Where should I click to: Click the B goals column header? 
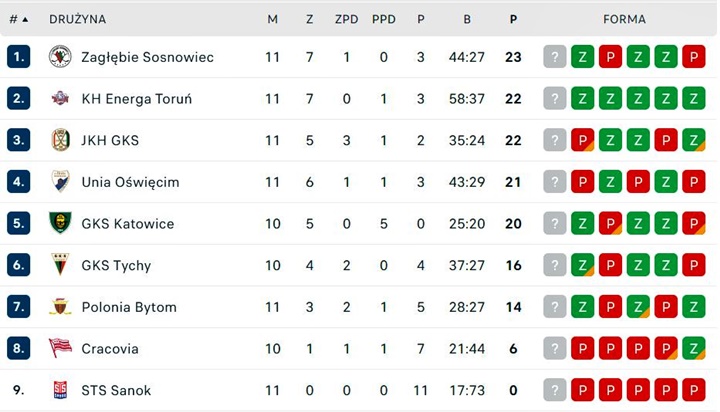point(467,19)
